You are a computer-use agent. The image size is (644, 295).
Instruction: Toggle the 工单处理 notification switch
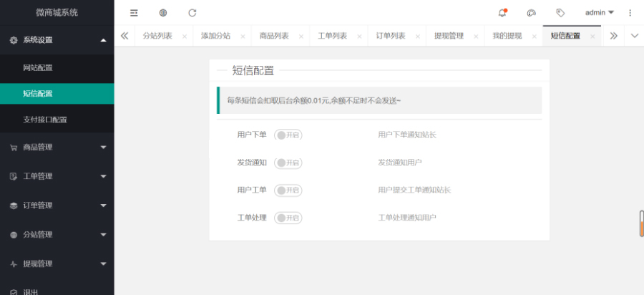tap(288, 218)
